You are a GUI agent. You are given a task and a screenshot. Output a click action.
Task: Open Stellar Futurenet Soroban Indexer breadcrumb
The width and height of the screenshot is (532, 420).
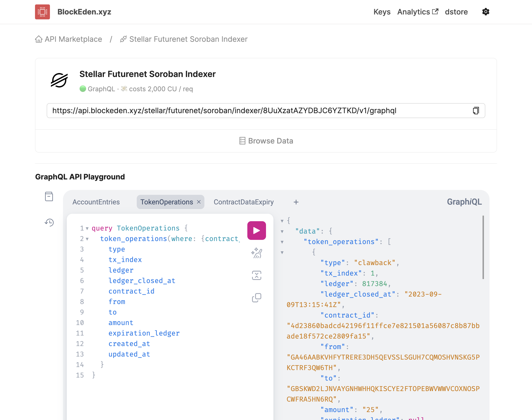188,39
